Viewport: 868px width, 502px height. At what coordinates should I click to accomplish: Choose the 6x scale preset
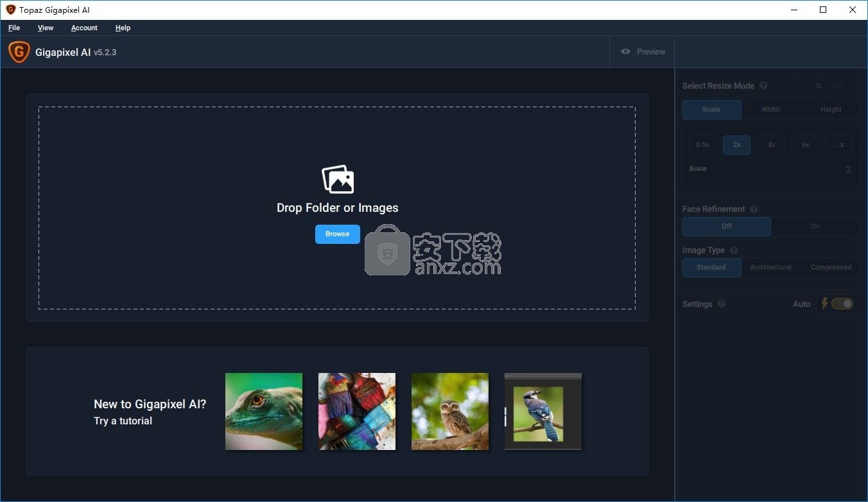[x=805, y=144]
